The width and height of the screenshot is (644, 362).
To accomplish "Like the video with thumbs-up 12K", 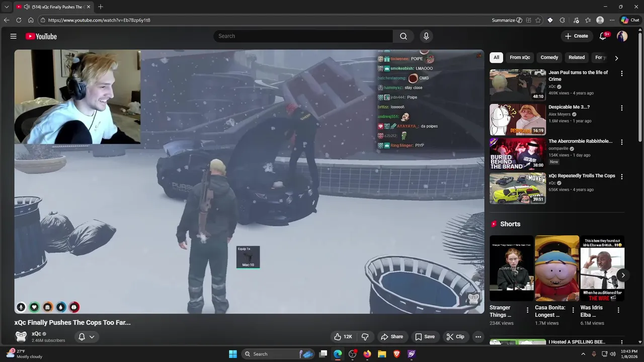I will tap(344, 337).
